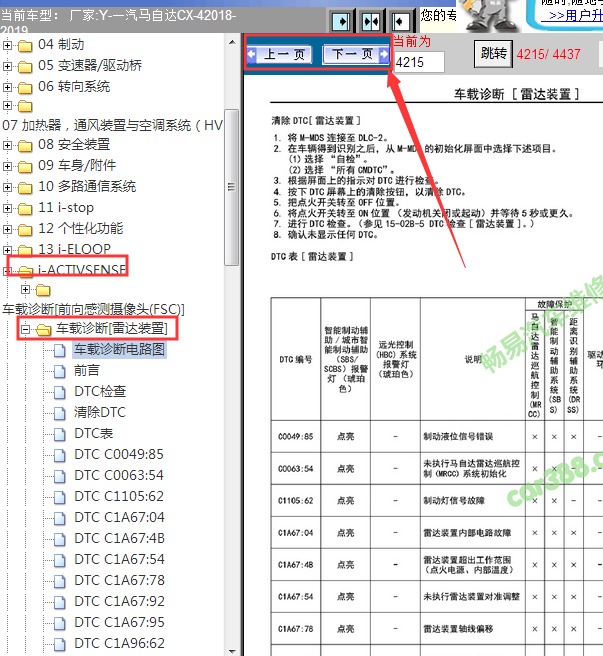Open DTC C1A96:62 entry

click(119, 643)
